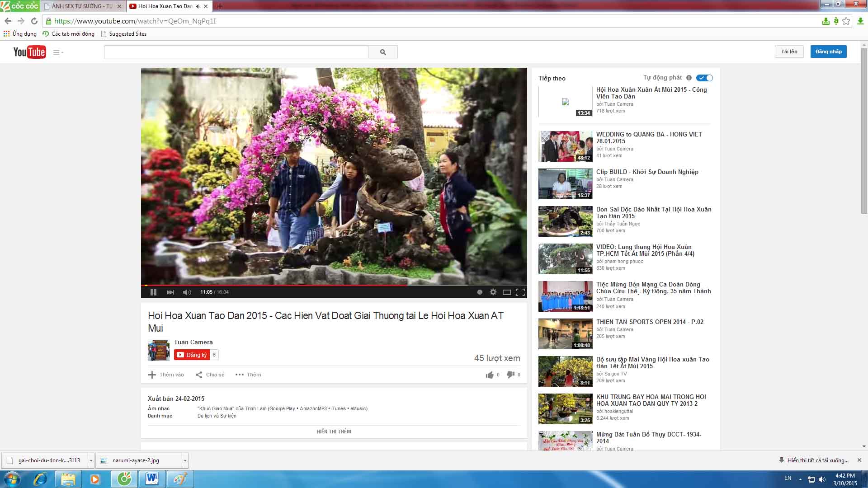Open YouTube guide menu dropdown
The width and height of the screenshot is (868, 488).
click(x=58, y=52)
